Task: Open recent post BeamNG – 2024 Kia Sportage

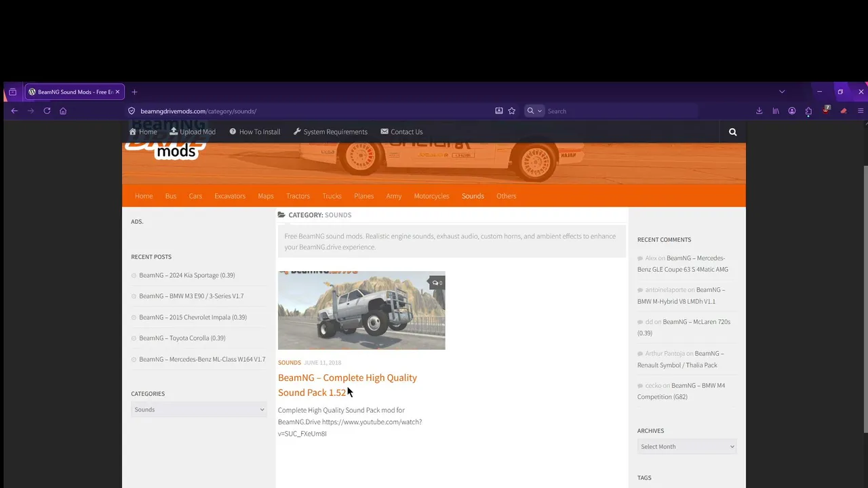Action: click(187, 275)
